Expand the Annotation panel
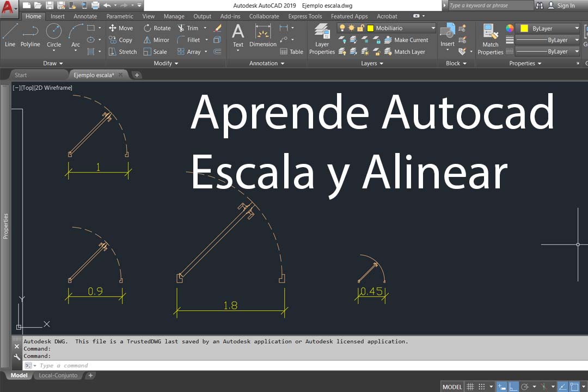The width and height of the screenshot is (588, 392). (x=267, y=63)
